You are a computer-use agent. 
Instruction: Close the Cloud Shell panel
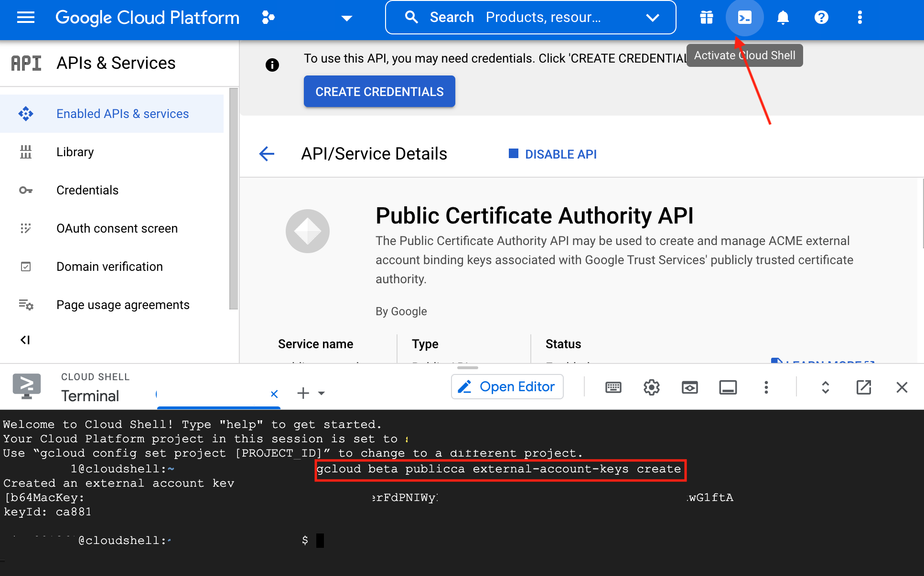point(902,387)
